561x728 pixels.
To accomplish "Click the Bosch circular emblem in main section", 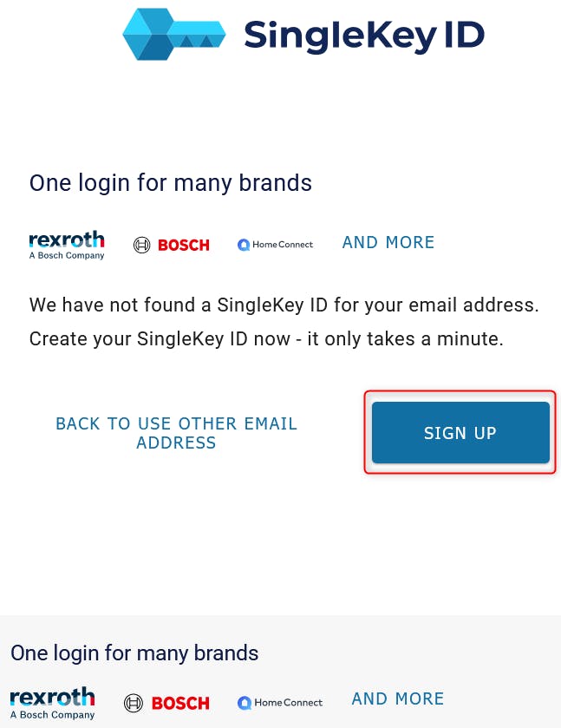I will pyautogui.click(x=141, y=245).
